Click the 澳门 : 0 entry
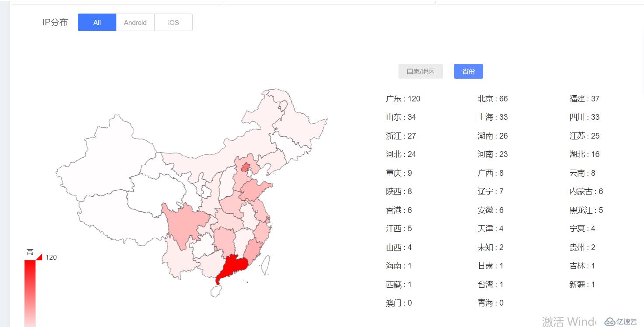The image size is (644, 327). coord(399,303)
